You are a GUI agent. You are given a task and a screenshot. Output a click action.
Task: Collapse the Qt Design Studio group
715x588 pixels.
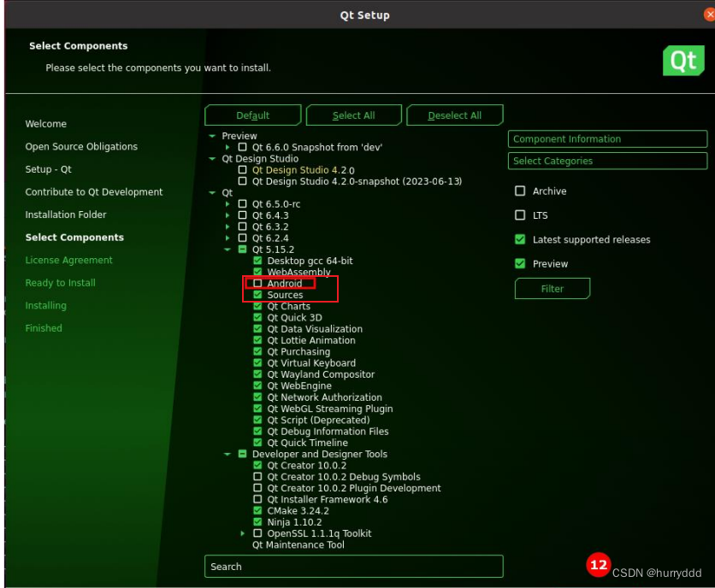212,159
